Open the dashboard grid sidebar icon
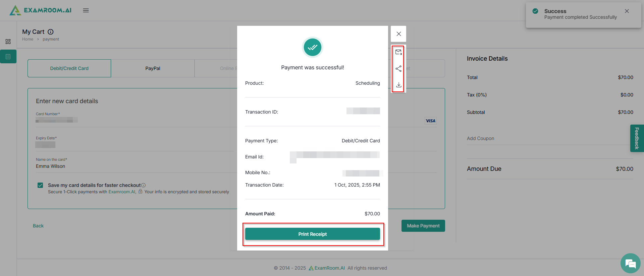Viewport: 644px width, 276px height. click(8, 42)
